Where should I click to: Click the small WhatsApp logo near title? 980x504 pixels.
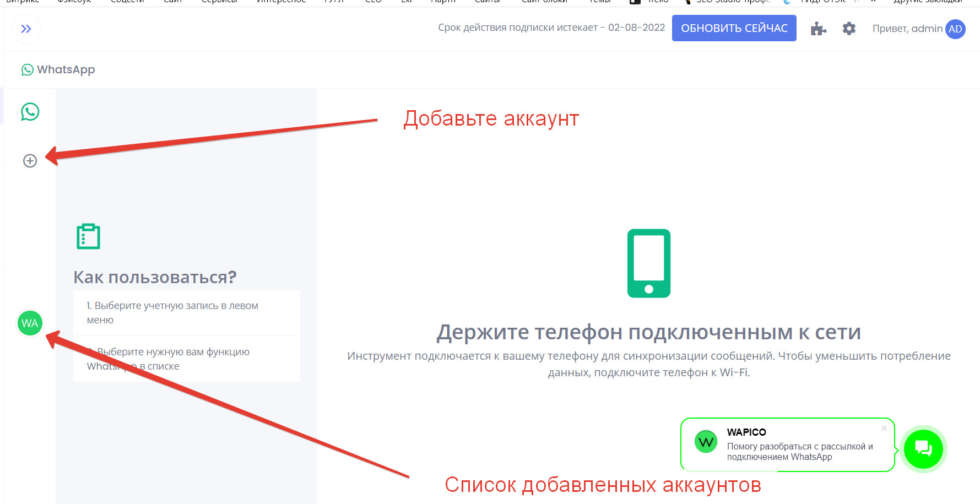click(x=28, y=70)
